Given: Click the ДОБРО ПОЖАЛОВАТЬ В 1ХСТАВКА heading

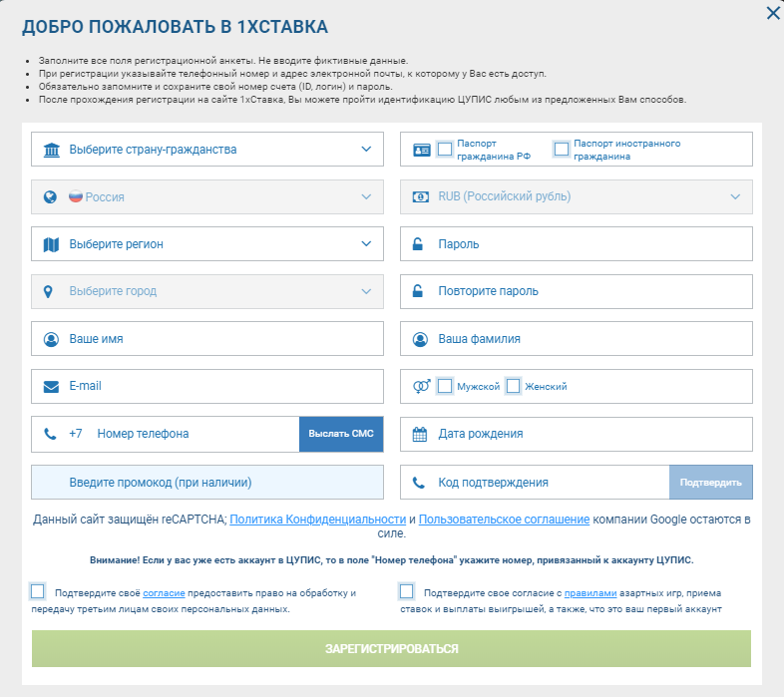Looking at the screenshot, I should 175,27.
